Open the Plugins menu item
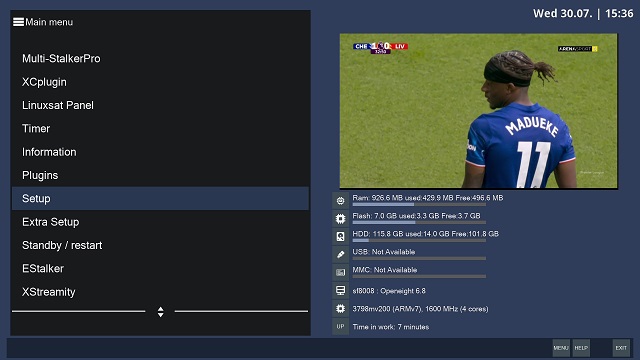640x360 pixels. (160, 175)
